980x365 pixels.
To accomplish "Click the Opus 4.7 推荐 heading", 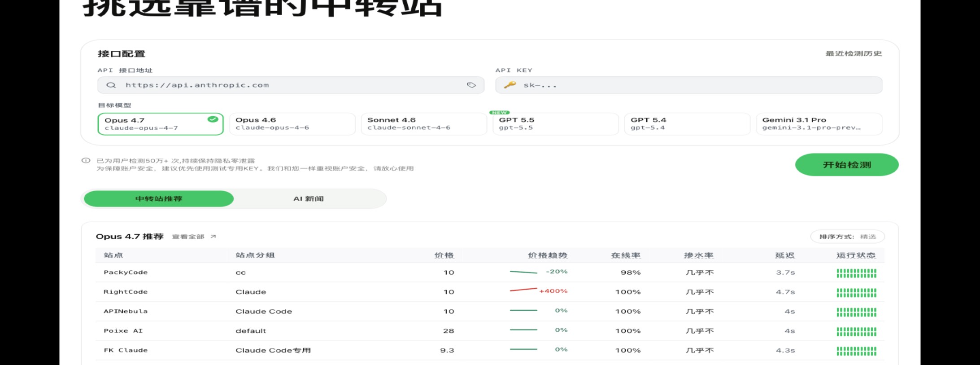I will (x=130, y=237).
